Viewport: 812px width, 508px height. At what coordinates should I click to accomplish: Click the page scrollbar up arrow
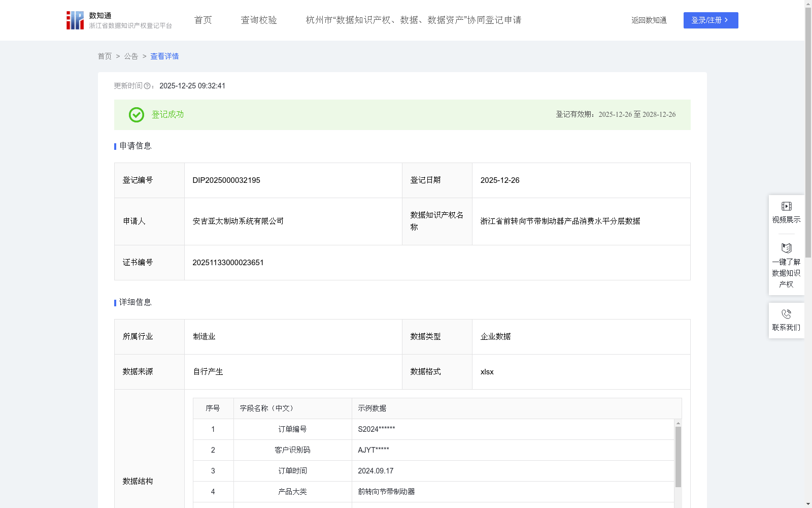click(808, 3)
